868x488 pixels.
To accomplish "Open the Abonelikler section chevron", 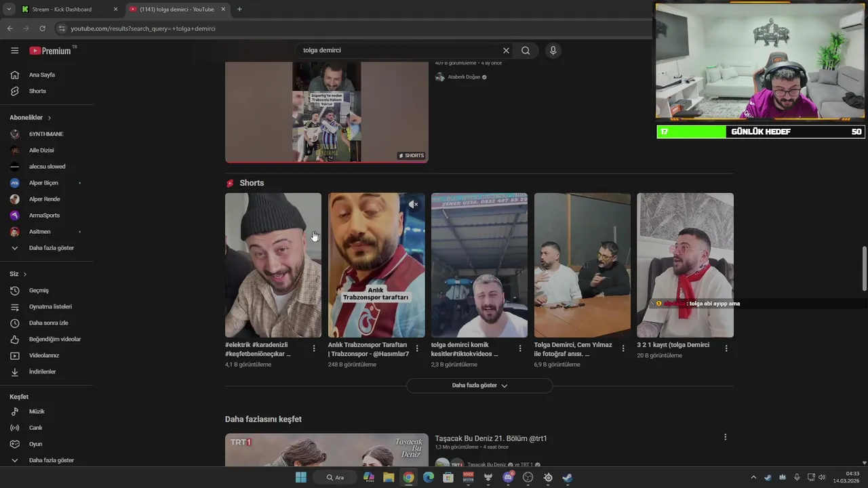I will 49,118.
